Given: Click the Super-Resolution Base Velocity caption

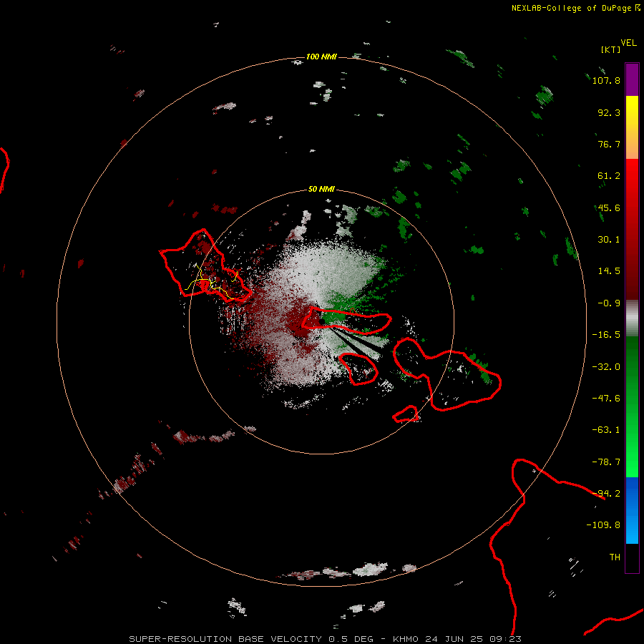Looking at the screenshot, I should click(x=326, y=639).
